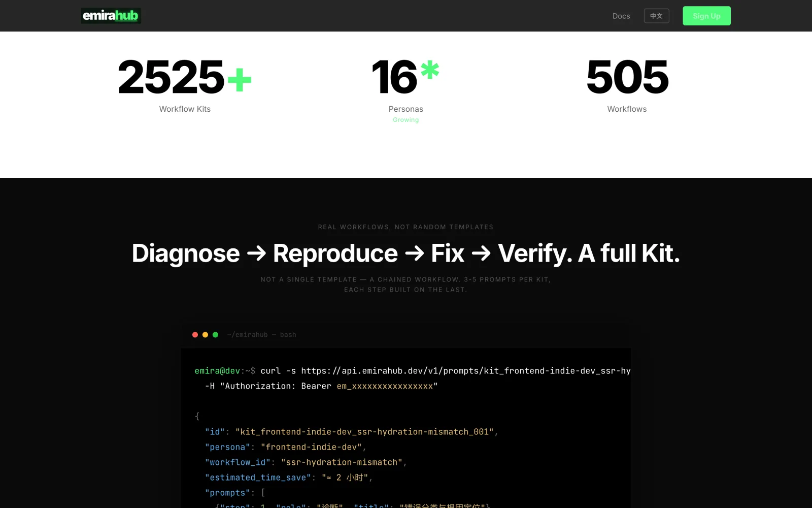This screenshot has height=508, width=812.
Task: Click the 2525+ Workflow Kits number
Action: 185,77
